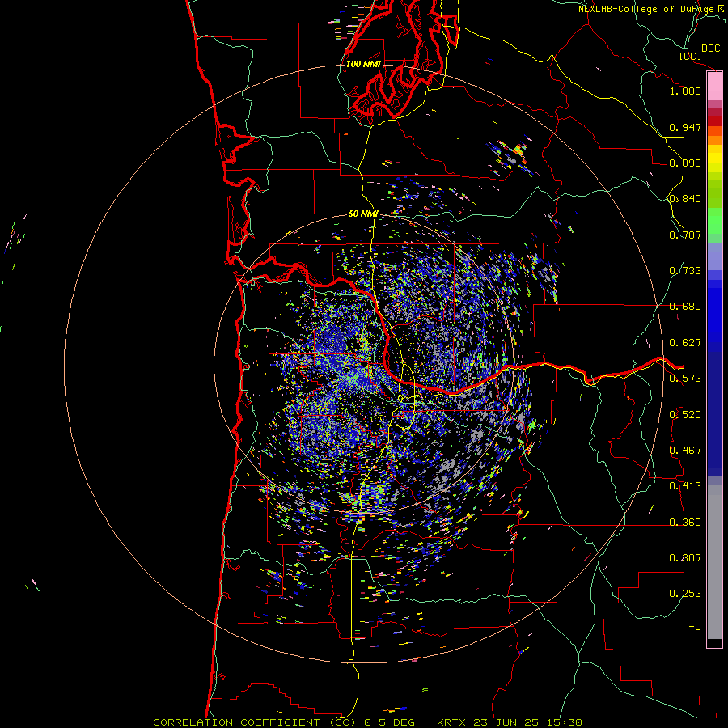Click the 1.000 legend value
This screenshot has width=728, height=728.
[x=685, y=91]
